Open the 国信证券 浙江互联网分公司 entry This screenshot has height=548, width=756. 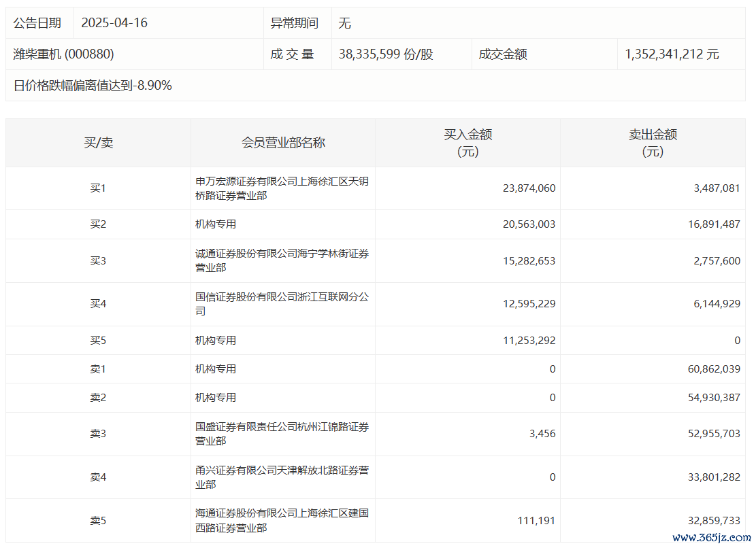(282, 304)
